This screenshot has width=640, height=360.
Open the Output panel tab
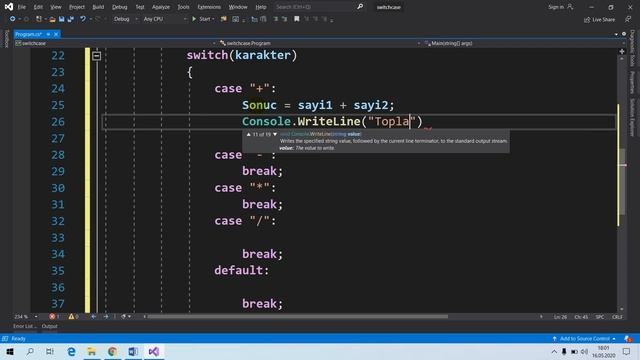coord(49,327)
